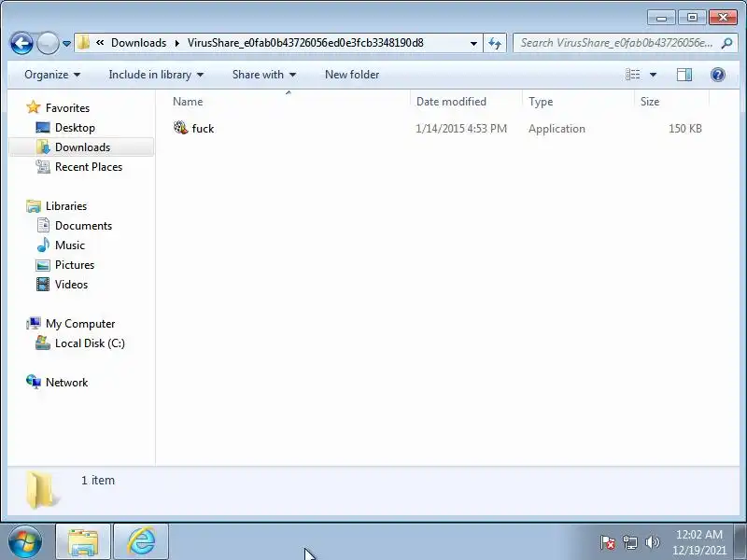The image size is (747, 560).
Task: Click the Recent Places icon
Action: (43, 167)
